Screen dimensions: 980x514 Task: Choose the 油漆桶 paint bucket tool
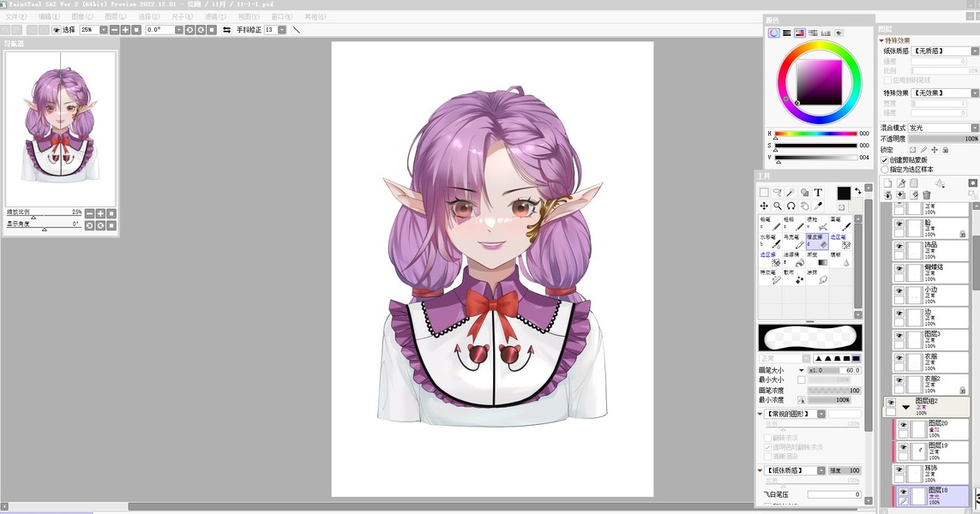[793, 260]
